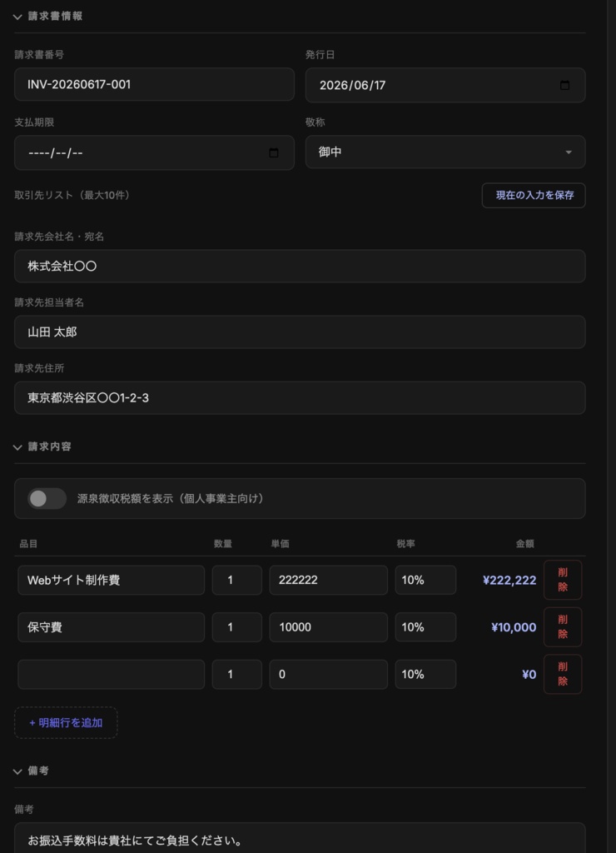
Task: Click the 税率 column header
Action: [405, 543]
